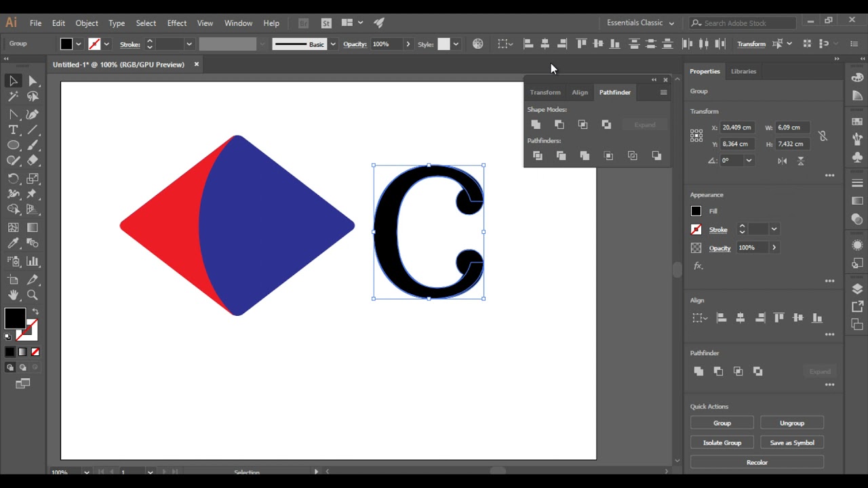Select the Zoom magnifier tool

pos(33,295)
